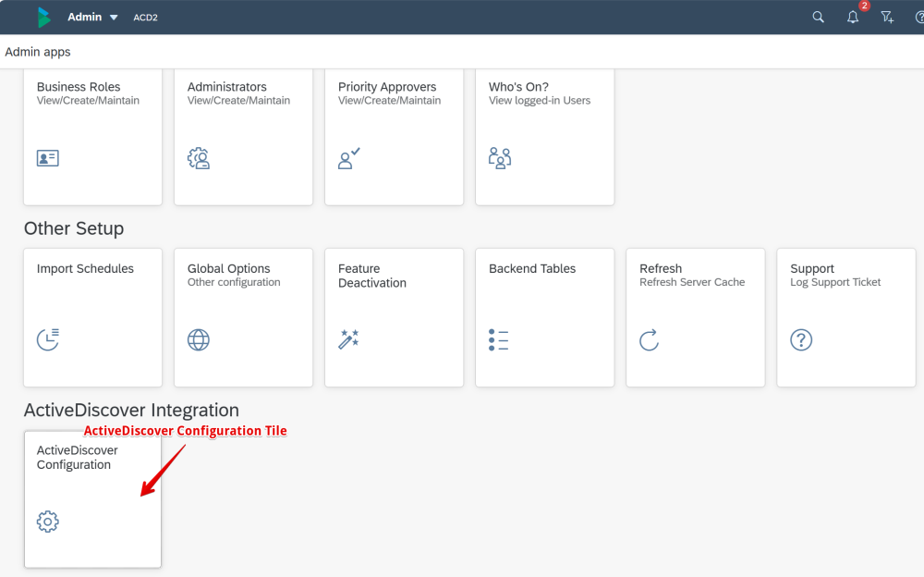Click the Admin apps page title
Image resolution: width=924 pixels, height=577 pixels.
pos(38,52)
